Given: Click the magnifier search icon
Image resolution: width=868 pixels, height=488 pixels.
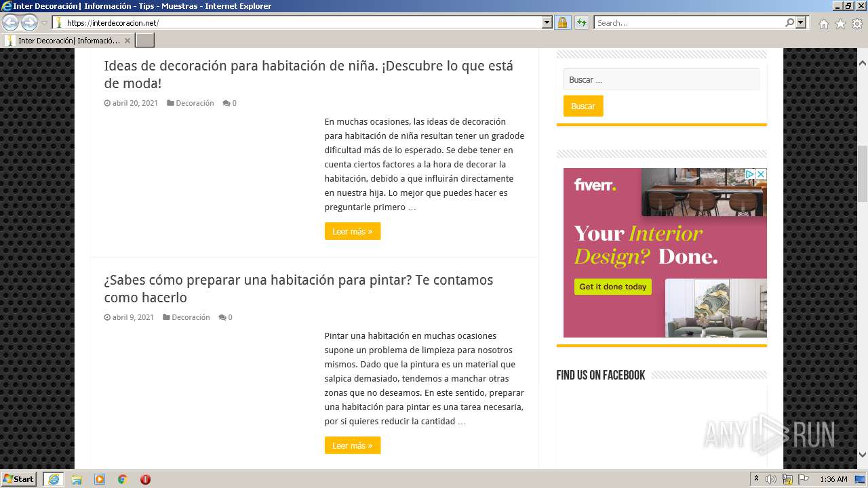Looking at the screenshot, I should pyautogui.click(x=789, y=22).
